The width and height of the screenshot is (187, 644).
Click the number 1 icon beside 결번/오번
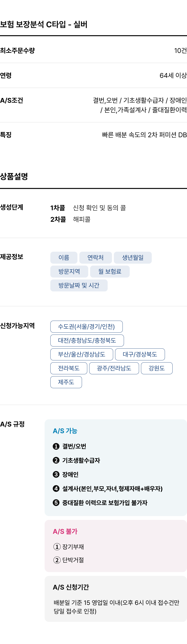[56, 446]
